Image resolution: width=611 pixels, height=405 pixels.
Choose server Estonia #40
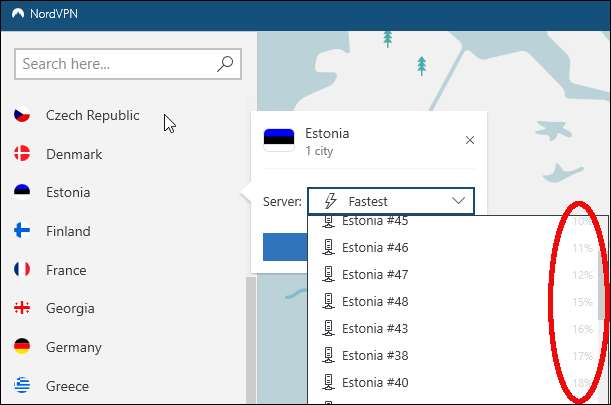pos(375,382)
